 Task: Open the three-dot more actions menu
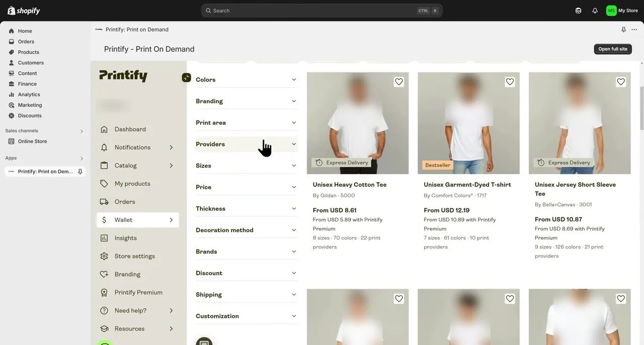click(634, 30)
